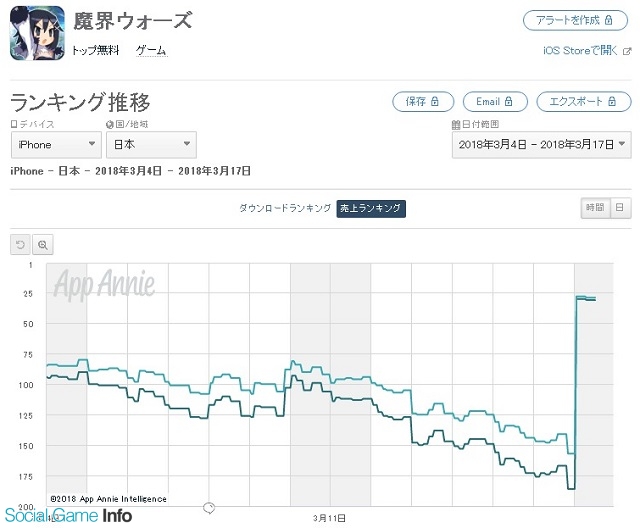Click the calendar icon next to 日付範囲
The height and width of the screenshot is (528, 640).
coord(456,124)
